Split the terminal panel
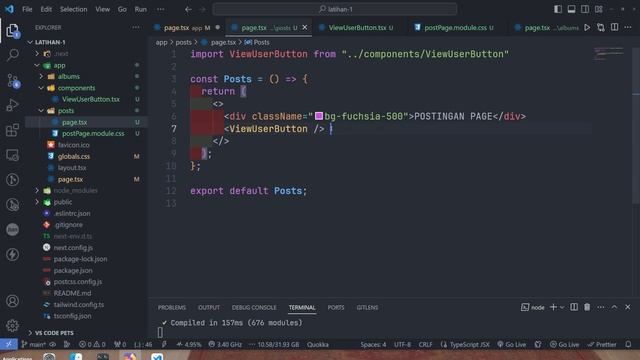Screen dimensions: 640x360 pos(573,307)
